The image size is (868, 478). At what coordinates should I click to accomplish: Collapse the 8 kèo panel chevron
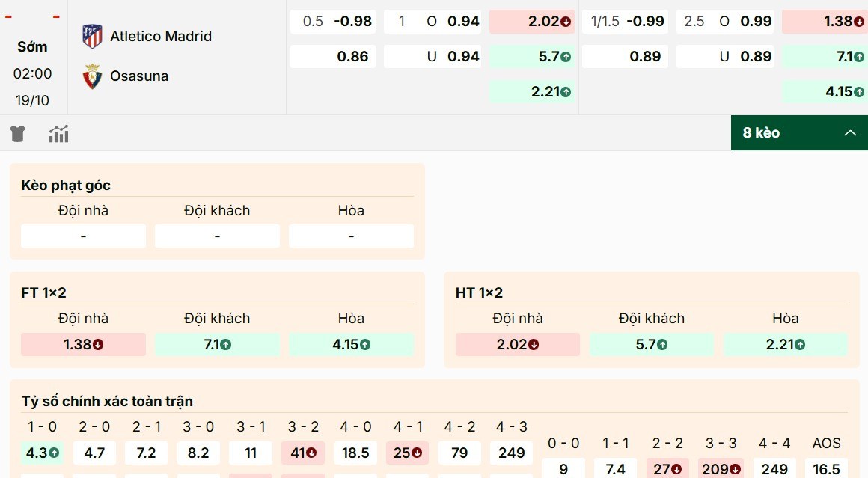[850, 133]
